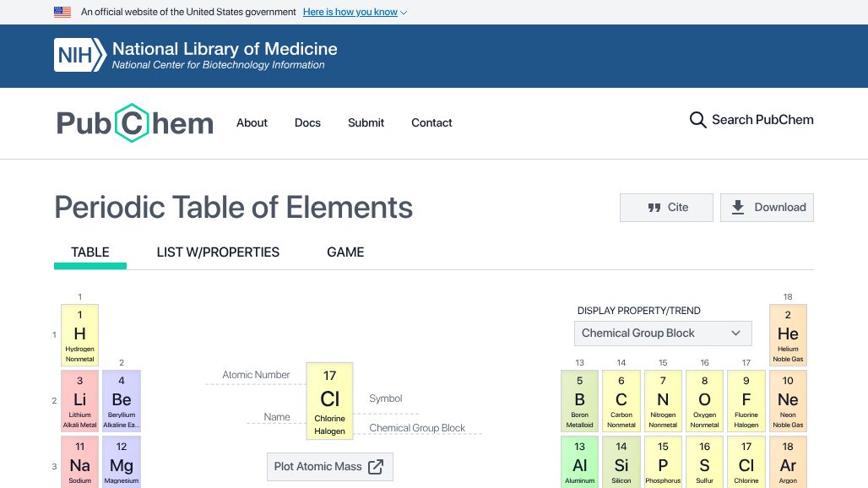Click the Lithium alkali metal tile

(79, 401)
